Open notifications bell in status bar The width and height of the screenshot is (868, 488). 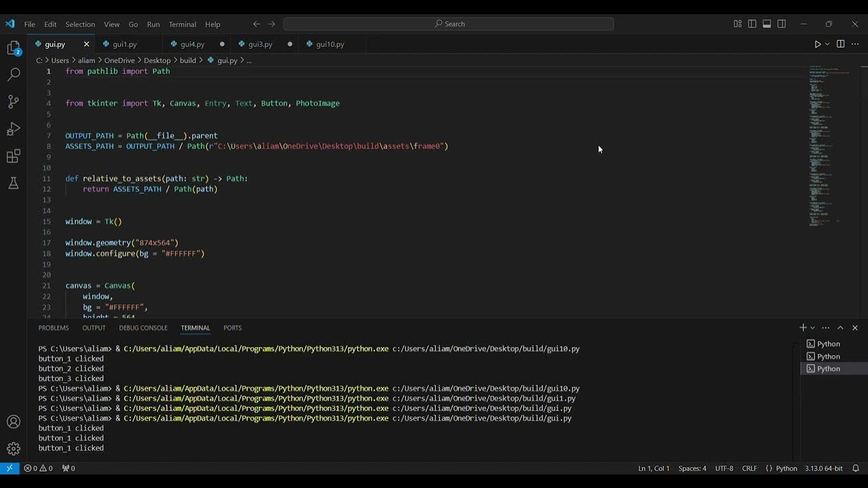pyautogui.click(x=856, y=468)
